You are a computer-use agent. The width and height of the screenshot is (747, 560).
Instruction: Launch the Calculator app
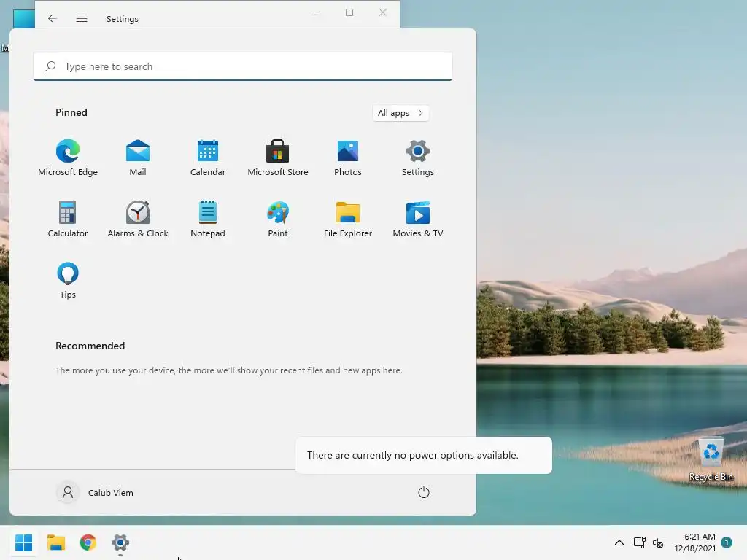point(68,219)
